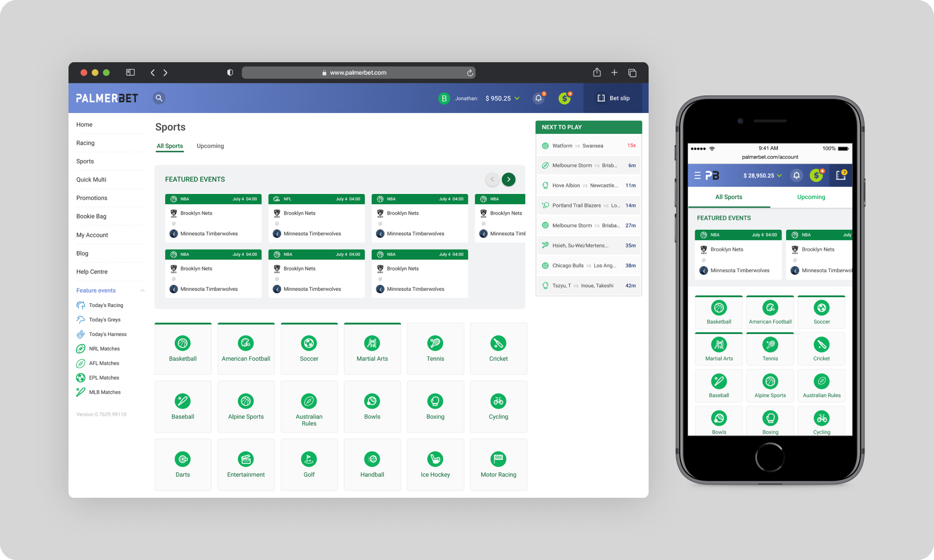The image size is (934, 560).
Task: Select the Racing item in sidebar
Action: [x=86, y=143]
